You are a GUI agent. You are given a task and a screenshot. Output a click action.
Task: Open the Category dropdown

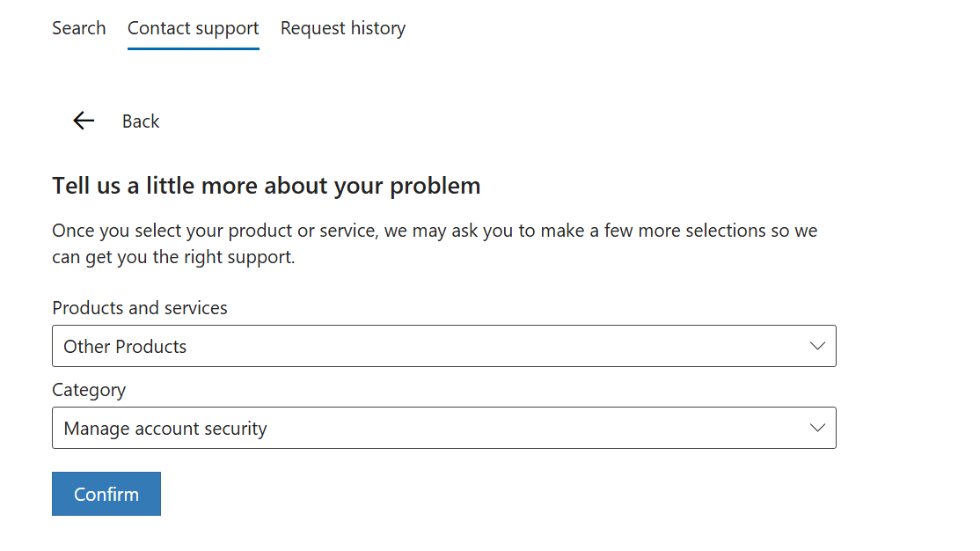pos(443,428)
